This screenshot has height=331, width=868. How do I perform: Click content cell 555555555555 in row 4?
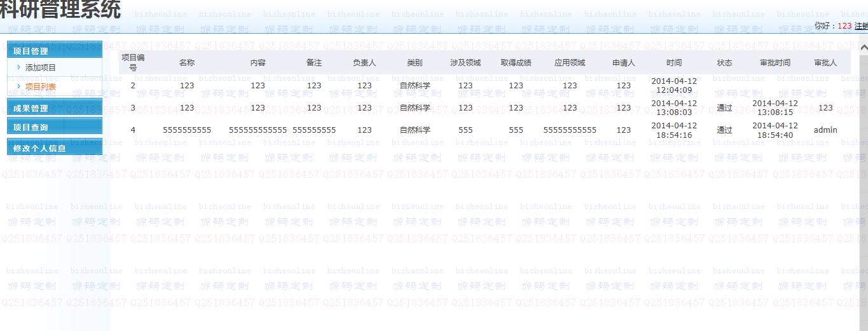coord(258,130)
